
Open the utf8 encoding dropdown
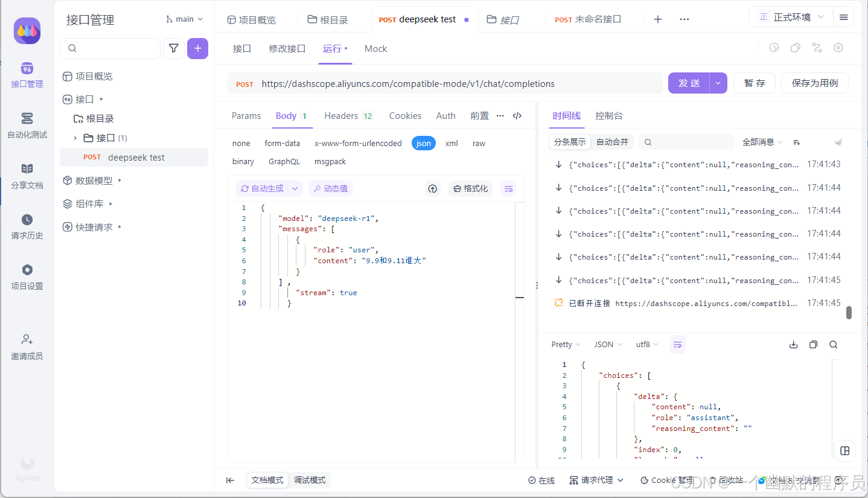(647, 345)
